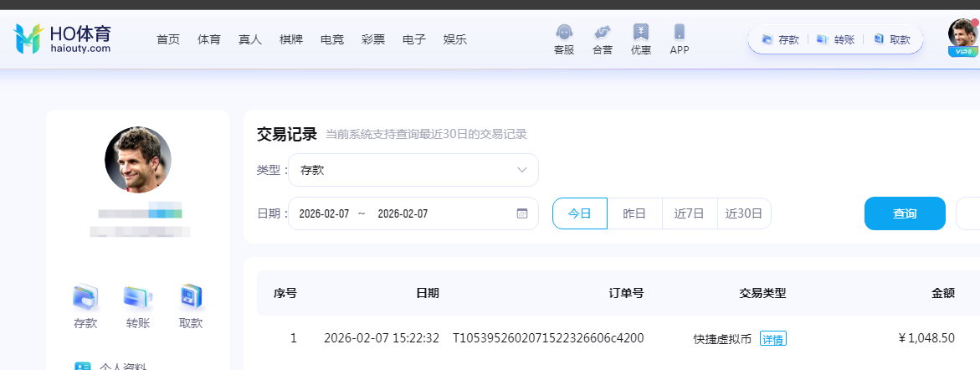Click the 详情 link next to 快捷虚拟币
This screenshot has height=370, width=980.
(773, 339)
